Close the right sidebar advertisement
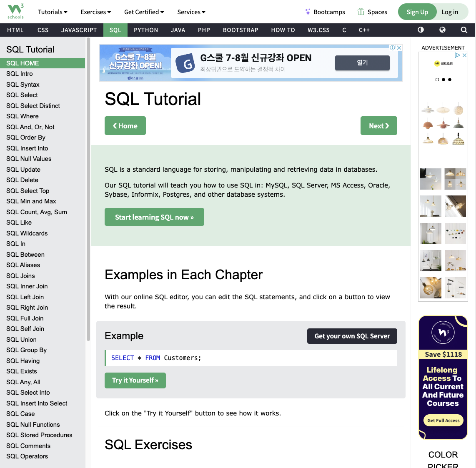Screen dimensions: 476x468 pos(464,55)
